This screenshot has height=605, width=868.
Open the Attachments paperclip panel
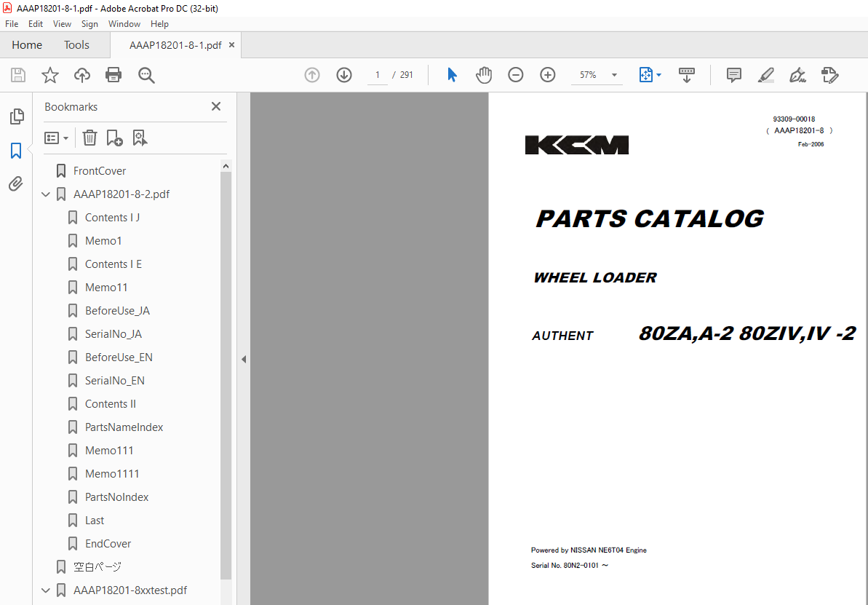pyautogui.click(x=16, y=184)
